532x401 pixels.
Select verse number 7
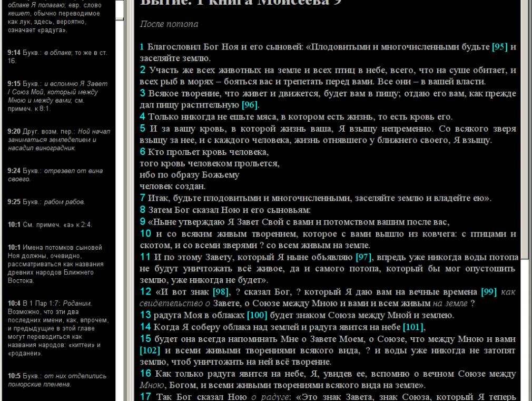tap(143, 198)
